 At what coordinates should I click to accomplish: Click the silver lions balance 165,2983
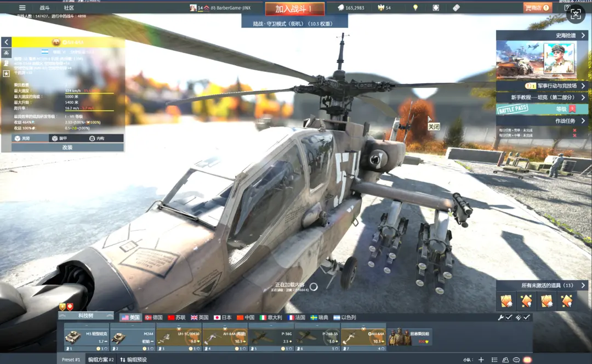(x=351, y=8)
